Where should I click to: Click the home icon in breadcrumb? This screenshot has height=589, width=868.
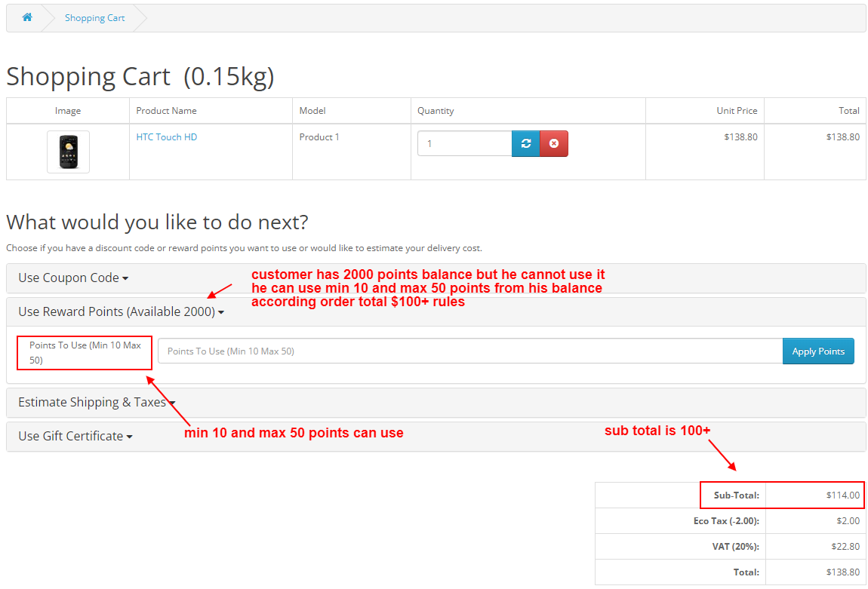pos(27,17)
